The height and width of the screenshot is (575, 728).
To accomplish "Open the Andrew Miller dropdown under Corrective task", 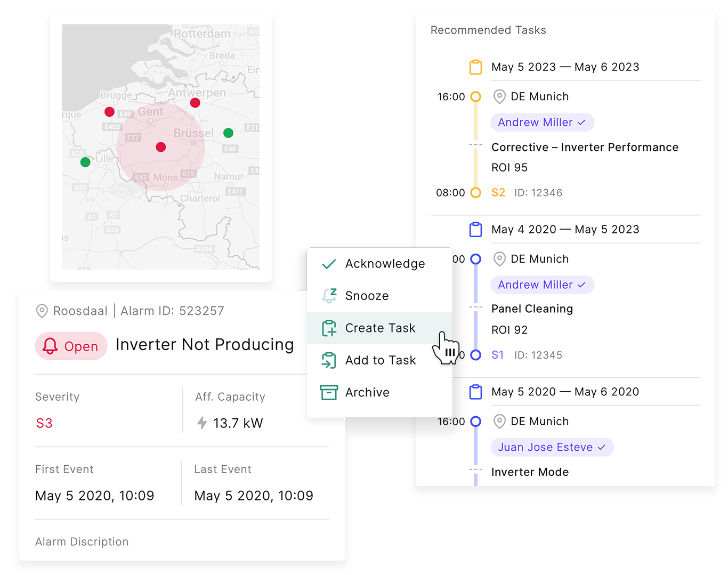I will click(x=542, y=123).
